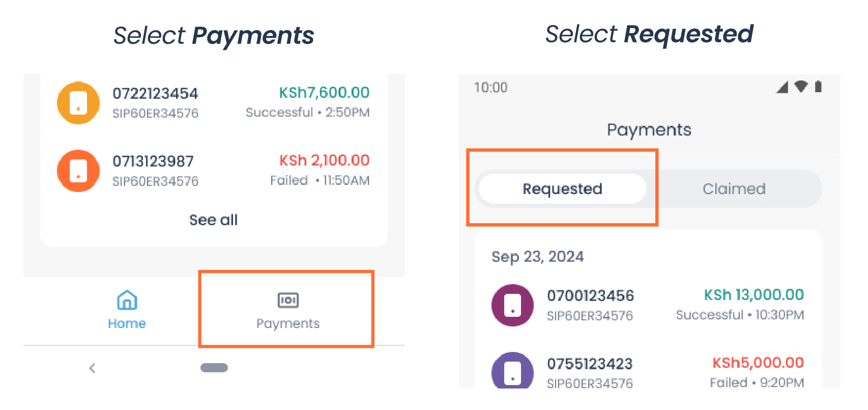
Task: Tap the back chevron at the bottom left
Action: tap(92, 368)
